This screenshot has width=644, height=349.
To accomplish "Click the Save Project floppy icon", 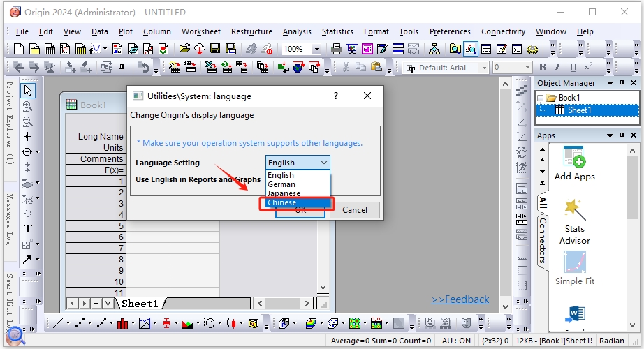I will pyautogui.click(x=214, y=49).
